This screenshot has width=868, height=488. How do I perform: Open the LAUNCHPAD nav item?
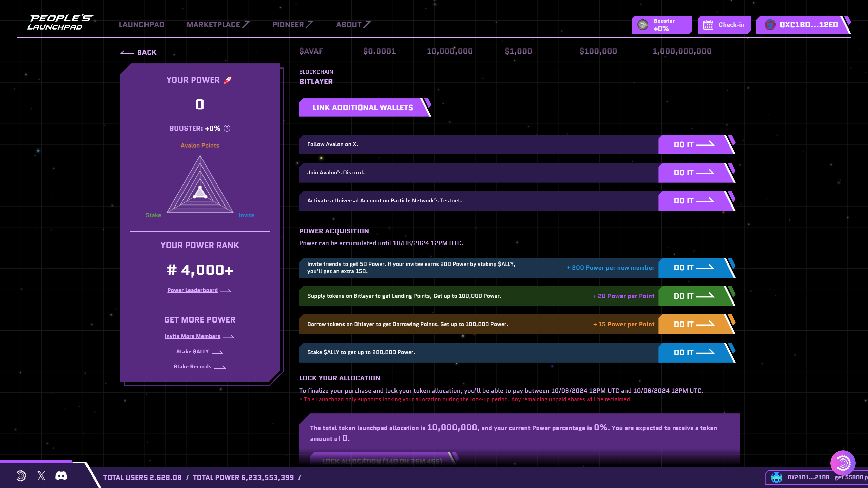pos(141,25)
